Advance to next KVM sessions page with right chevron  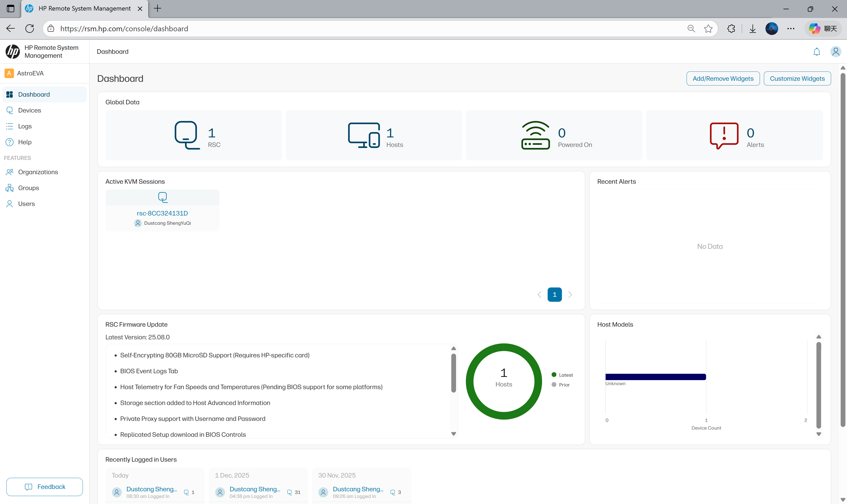click(x=570, y=294)
